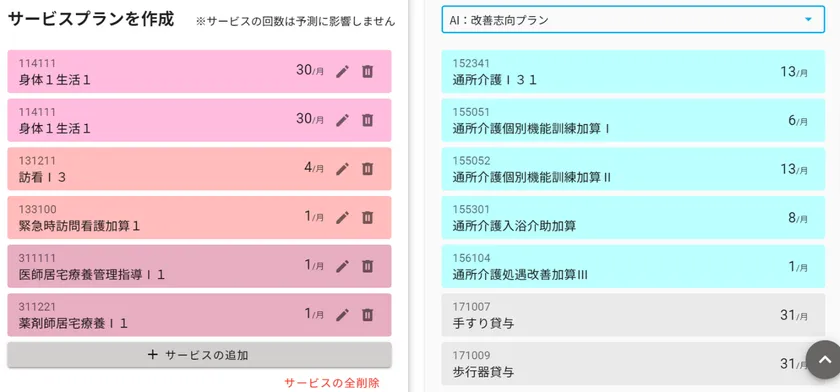Edit the 訪看Ｉ３ service
Image resolution: width=840 pixels, height=392 pixels.
pos(342,169)
